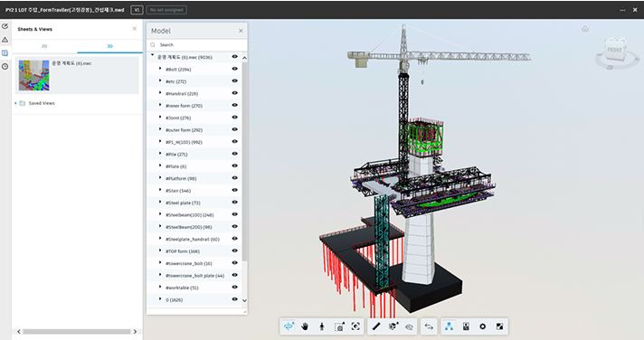Select the Pan hand tool

click(305, 326)
